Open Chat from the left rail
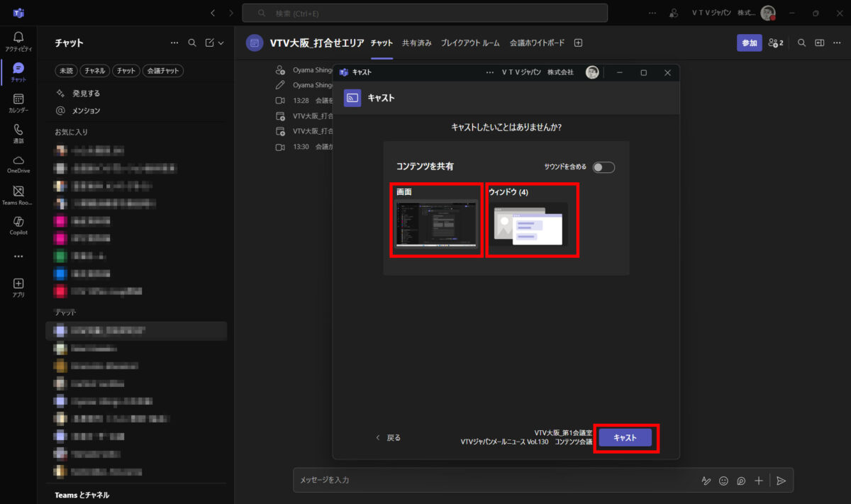The height and width of the screenshot is (504, 851). click(18, 72)
